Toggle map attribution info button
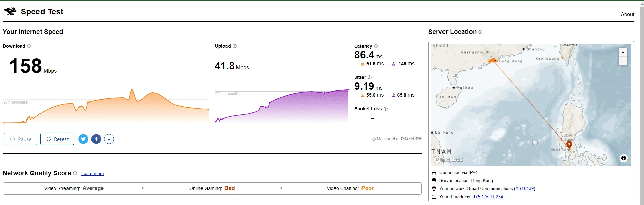The image size is (644, 205). tap(624, 158)
